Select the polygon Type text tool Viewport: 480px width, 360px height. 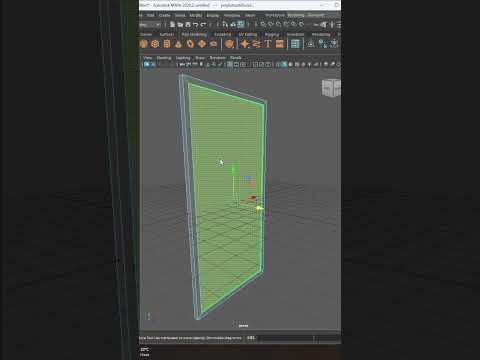[268, 44]
